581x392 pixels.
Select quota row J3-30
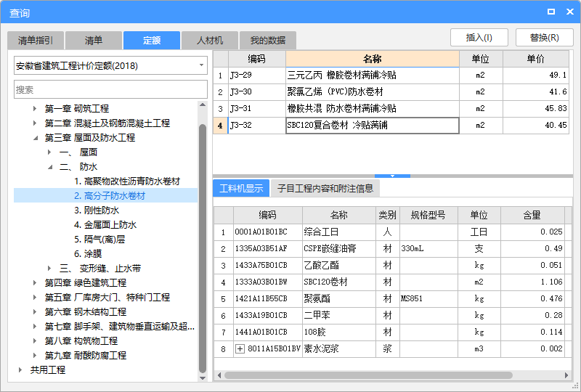point(391,92)
